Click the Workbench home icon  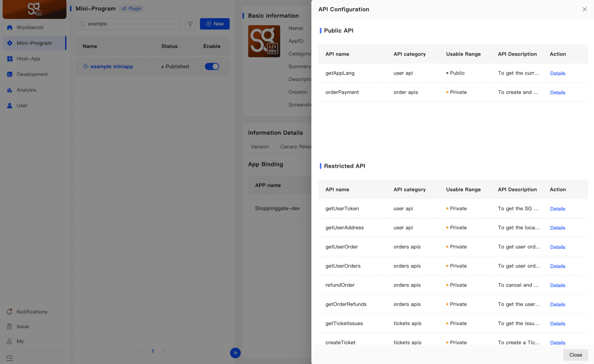coord(10,27)
